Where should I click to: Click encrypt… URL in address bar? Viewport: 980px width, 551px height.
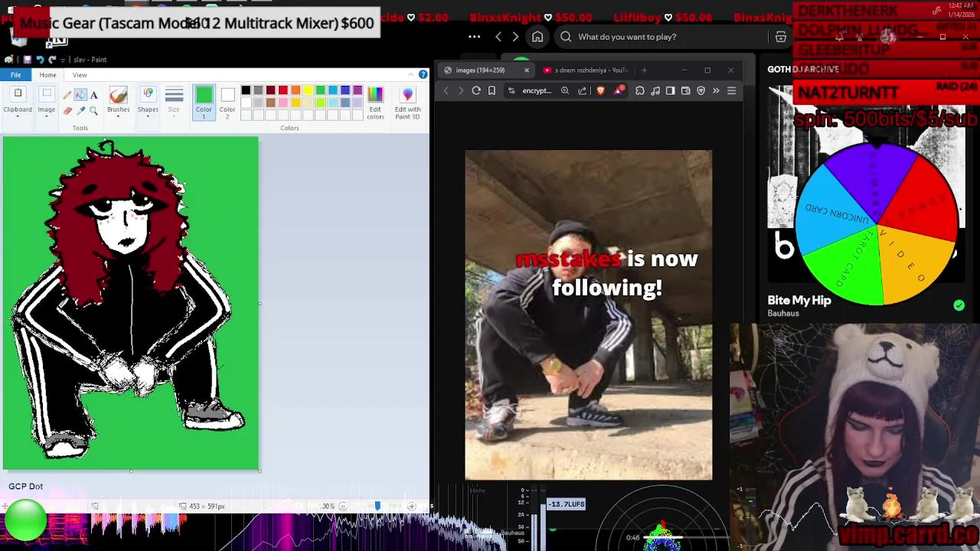(537, 91)
